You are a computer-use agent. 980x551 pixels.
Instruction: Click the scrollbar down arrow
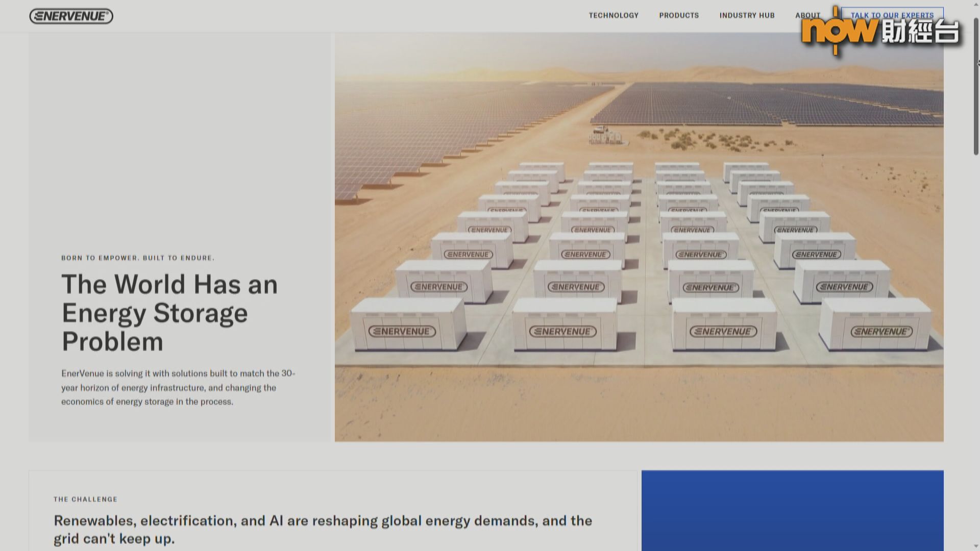pyautogui.click(x=976, y=546)
